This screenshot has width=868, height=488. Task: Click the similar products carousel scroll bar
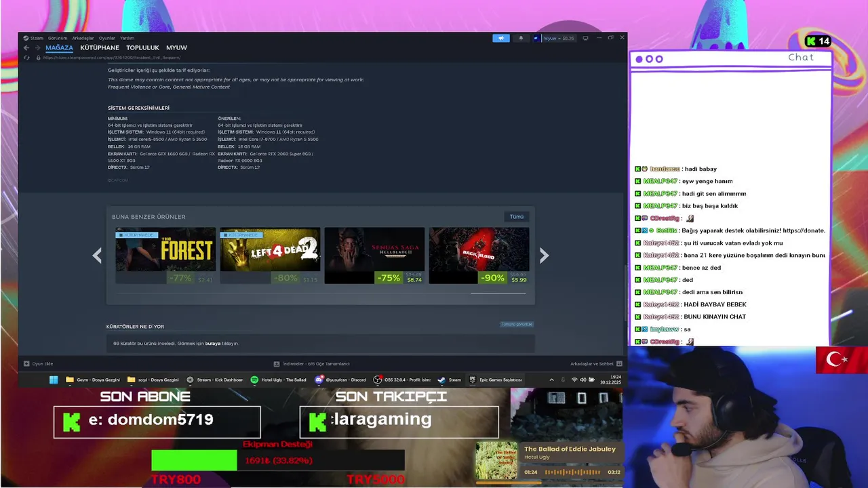point(498,293)
